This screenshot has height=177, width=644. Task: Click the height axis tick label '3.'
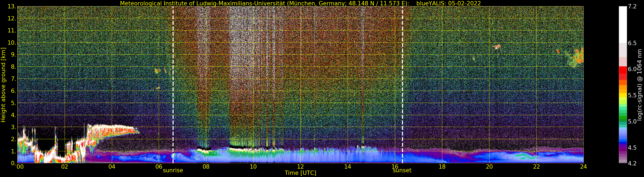tap(14, 127)
